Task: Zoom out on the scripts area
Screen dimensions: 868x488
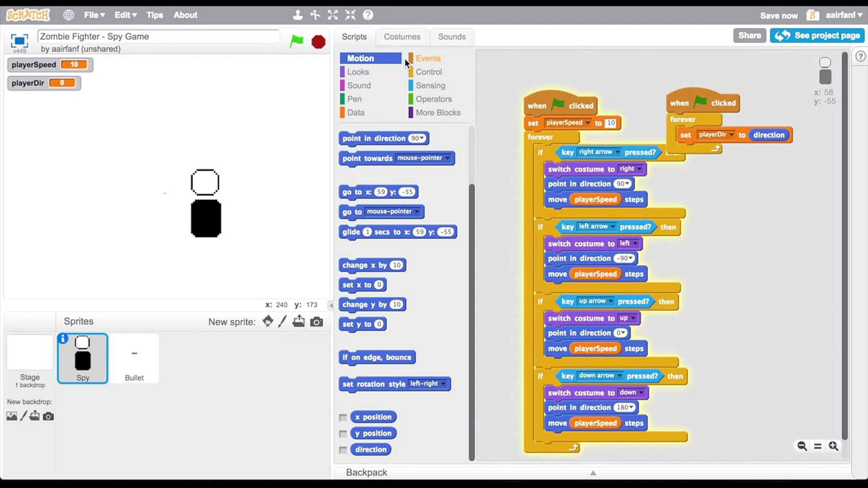Action: click(802, 446)
